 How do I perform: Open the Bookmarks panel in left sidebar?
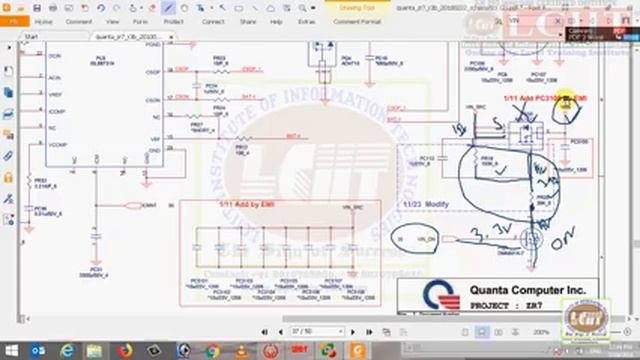coord(8,71)
